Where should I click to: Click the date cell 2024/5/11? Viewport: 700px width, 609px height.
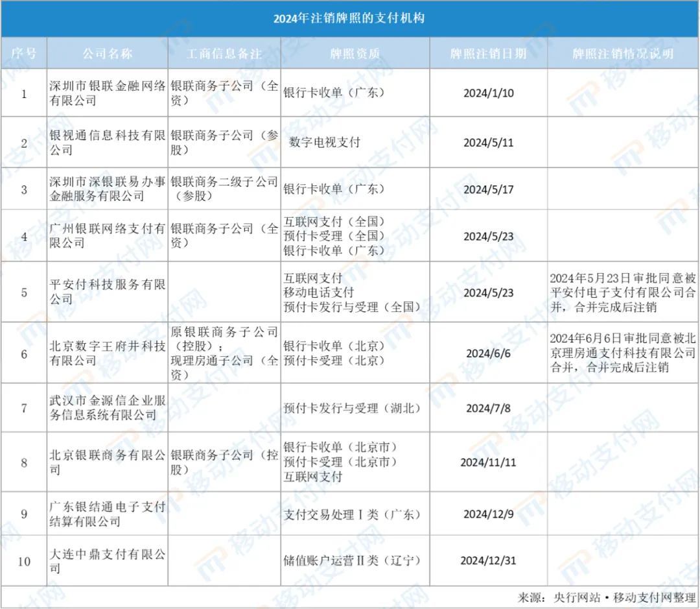pos(489,143)
